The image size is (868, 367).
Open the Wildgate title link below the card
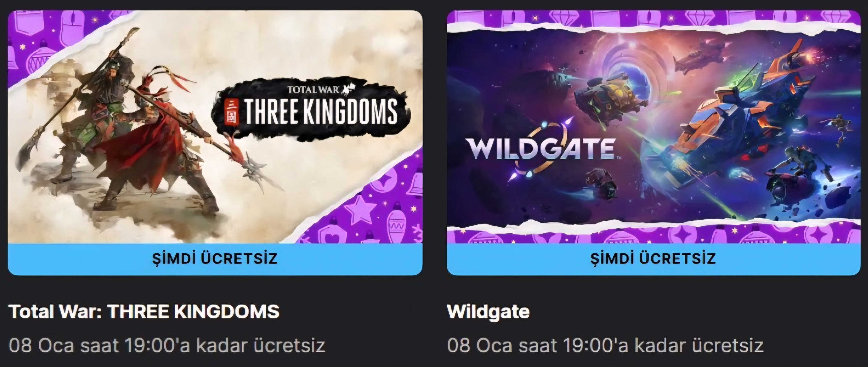point(488,311)
